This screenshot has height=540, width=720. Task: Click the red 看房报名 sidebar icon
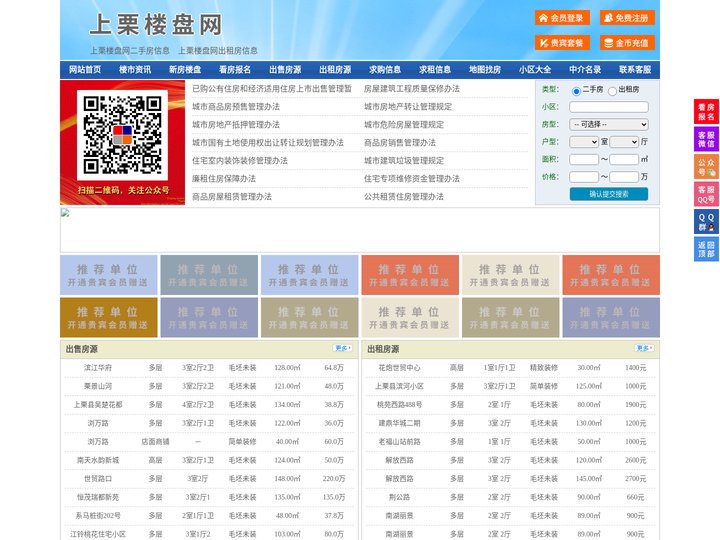pyautogui.click(x=706, y=112)
